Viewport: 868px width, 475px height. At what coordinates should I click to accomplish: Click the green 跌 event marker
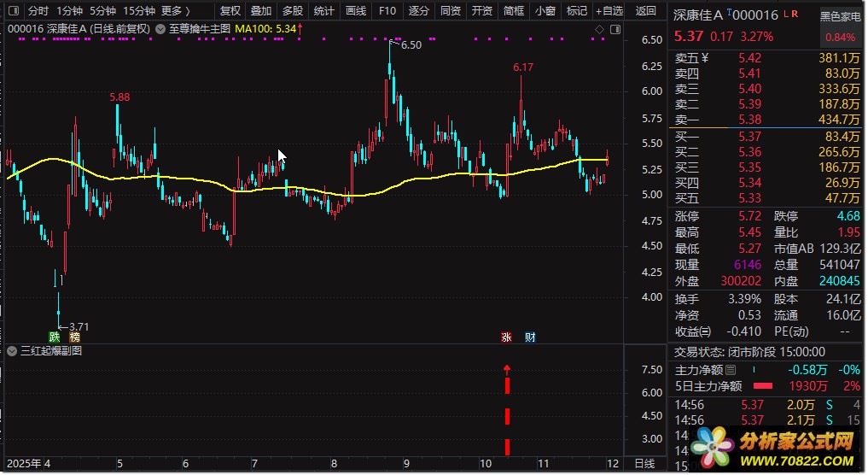(x=55, y=337)
